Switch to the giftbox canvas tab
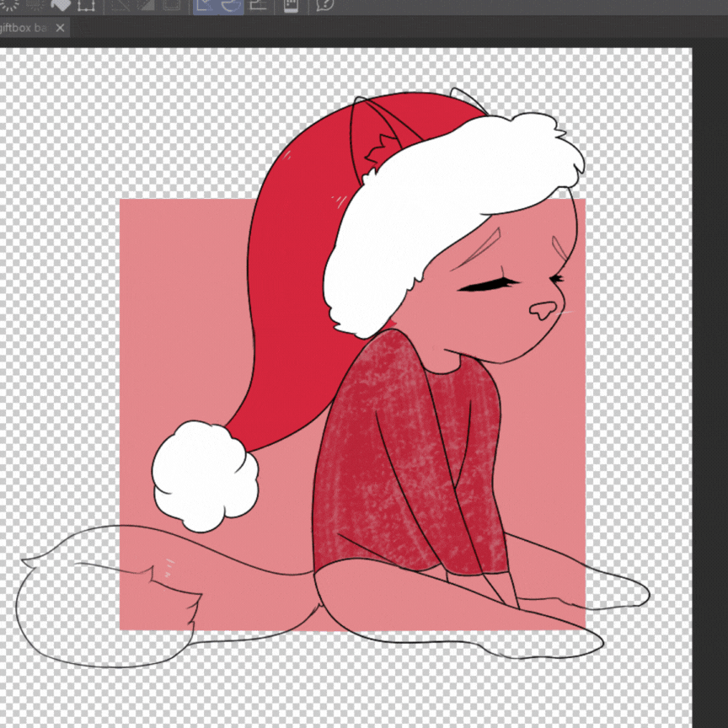 24,28
